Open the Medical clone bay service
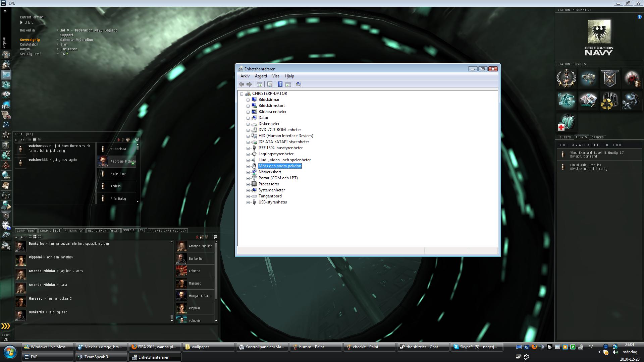 [566, 123]
